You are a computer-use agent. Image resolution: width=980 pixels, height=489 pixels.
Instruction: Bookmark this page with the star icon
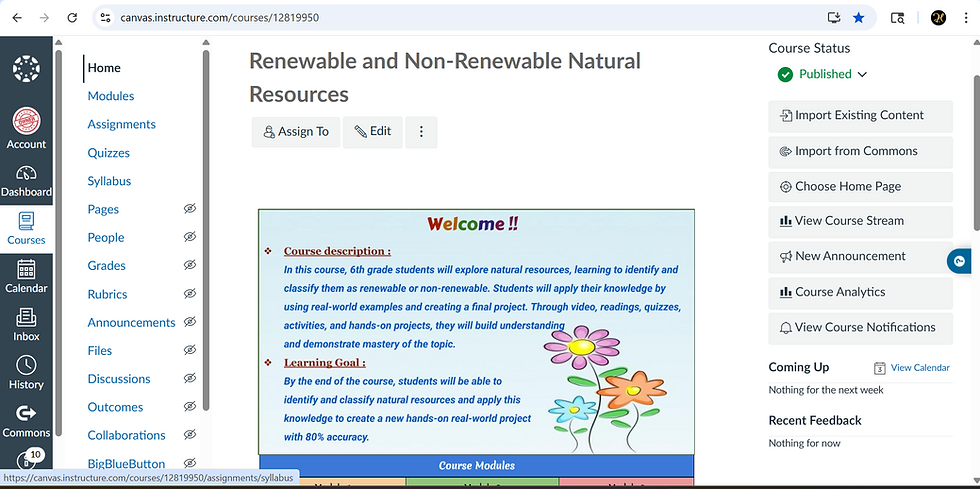coord(859,18)
